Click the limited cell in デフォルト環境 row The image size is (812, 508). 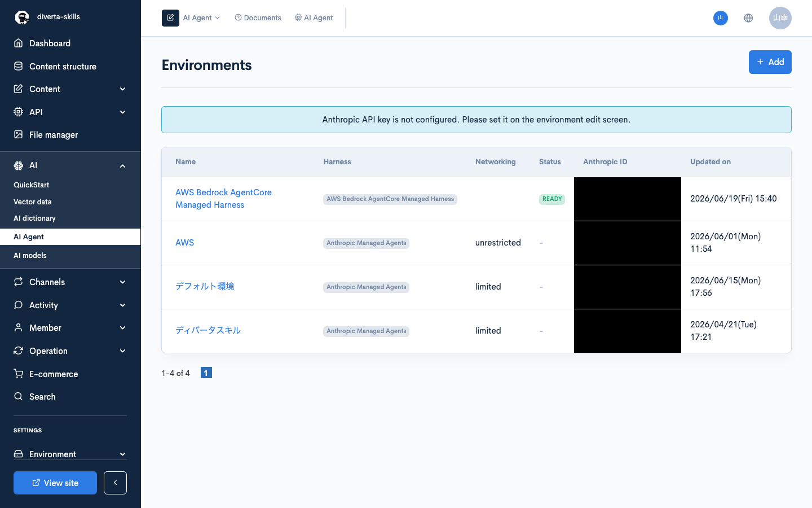488,287
